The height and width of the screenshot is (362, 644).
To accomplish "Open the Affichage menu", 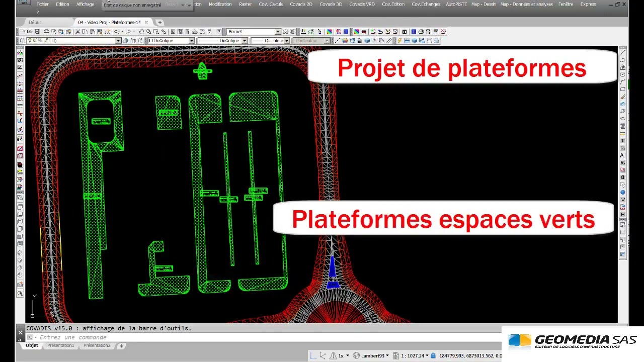I will pos(85,4).
